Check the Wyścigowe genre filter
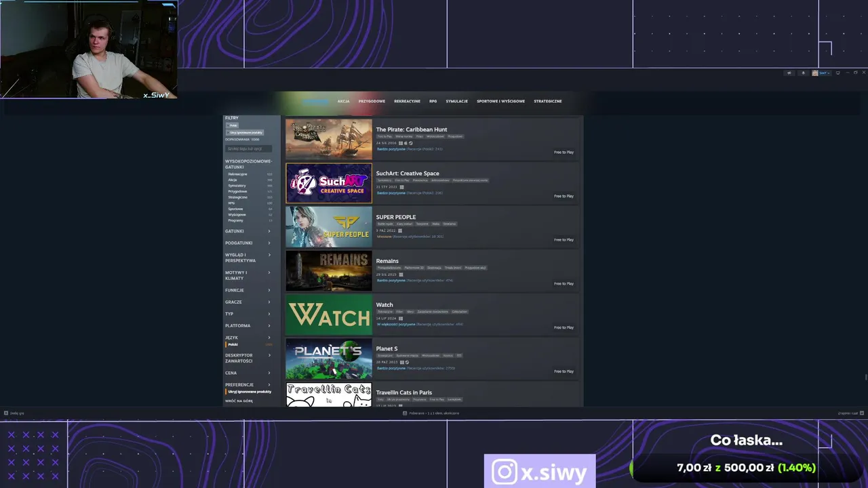The height and width of the screenshot is (488, 868). point(250,215)
